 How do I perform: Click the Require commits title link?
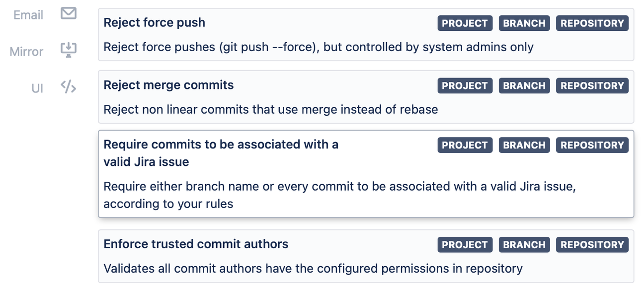pos(221,144)
